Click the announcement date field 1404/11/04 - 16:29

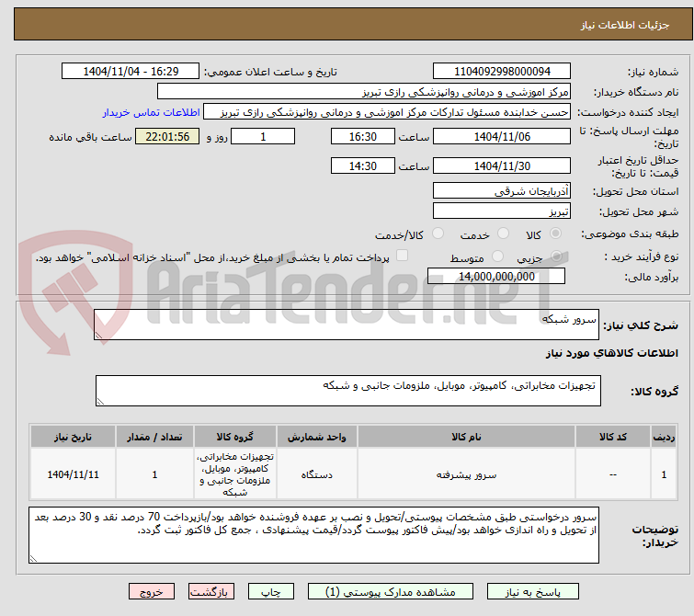[x=131, y=72]
